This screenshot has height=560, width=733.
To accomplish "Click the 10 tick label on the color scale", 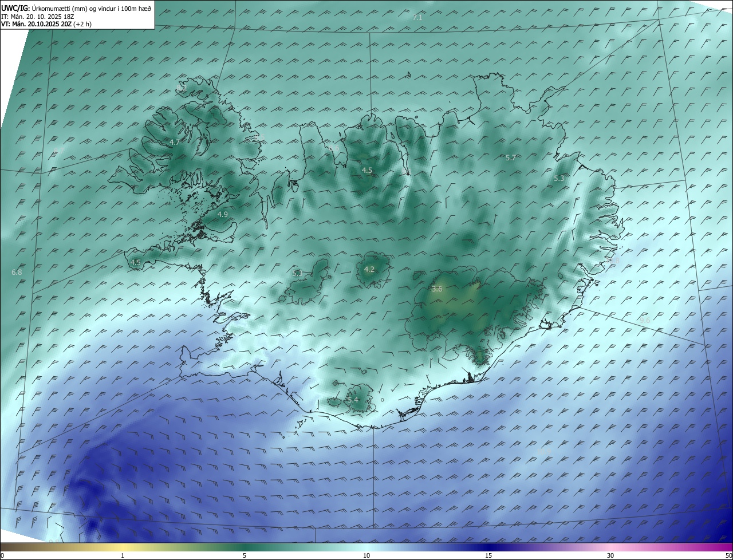I will pyautogui.click(x=366, y=555).
